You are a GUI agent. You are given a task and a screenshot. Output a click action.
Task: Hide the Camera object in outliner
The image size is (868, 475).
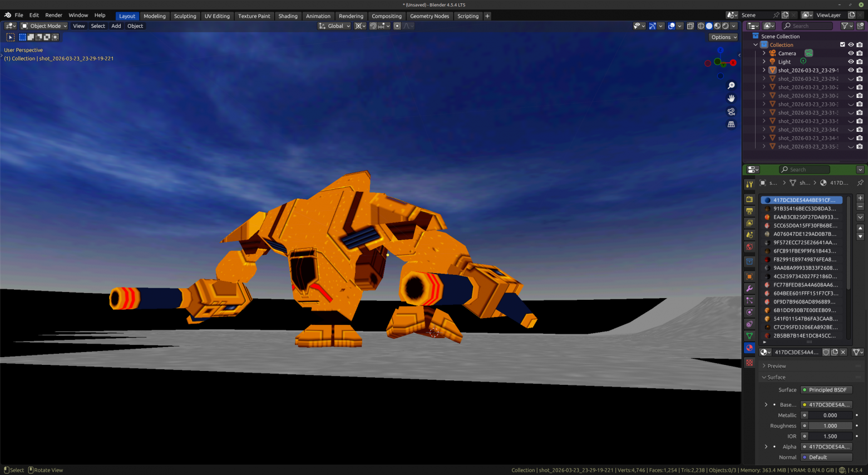click(851, 53)
